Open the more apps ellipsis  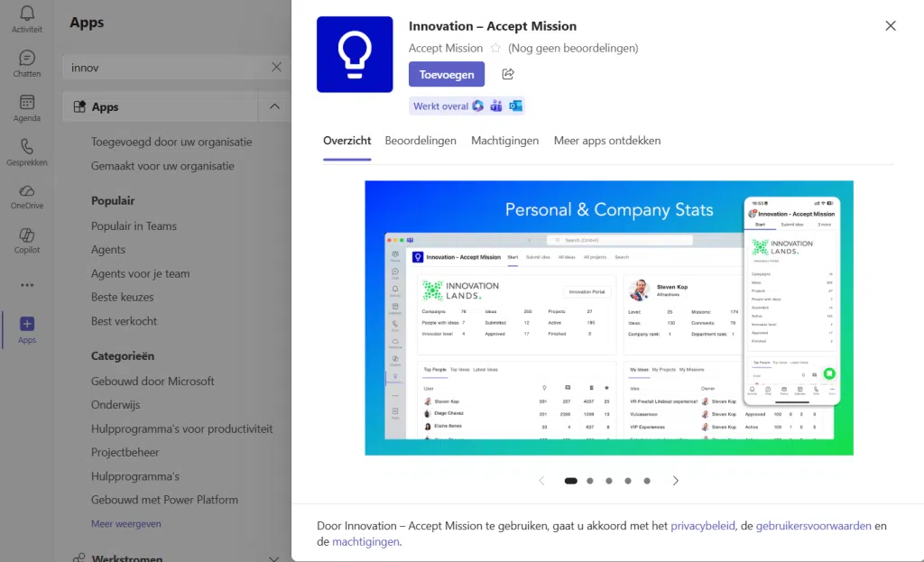tap(27, 285)
